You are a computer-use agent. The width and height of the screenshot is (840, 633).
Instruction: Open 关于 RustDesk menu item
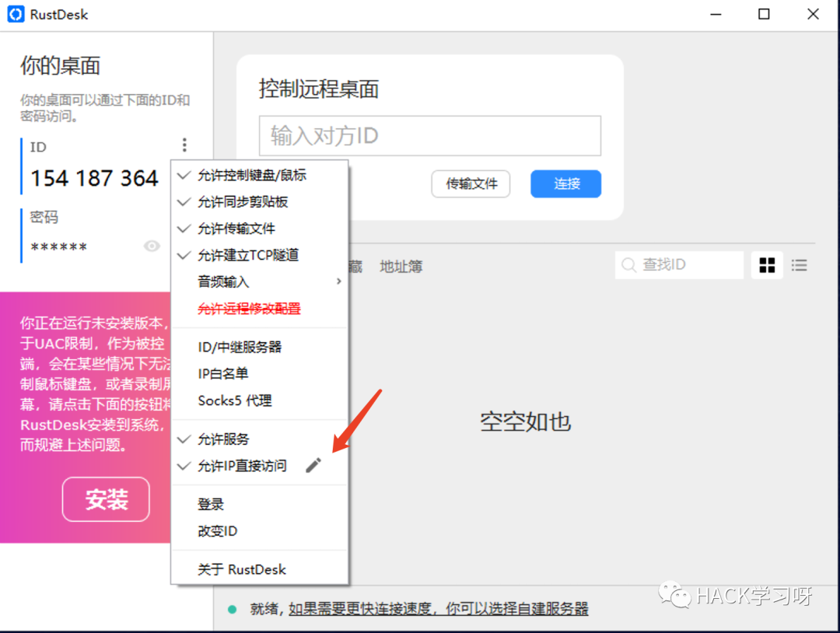point(260,569)
